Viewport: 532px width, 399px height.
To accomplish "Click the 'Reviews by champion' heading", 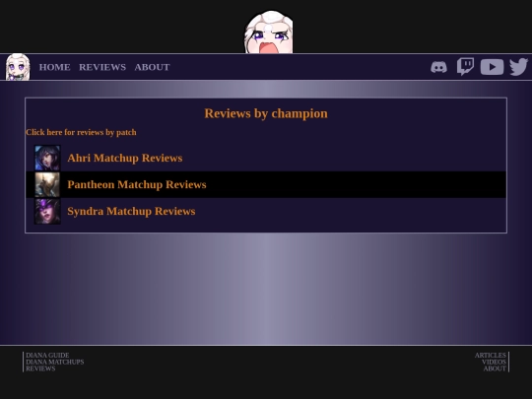I will (266, 113).
